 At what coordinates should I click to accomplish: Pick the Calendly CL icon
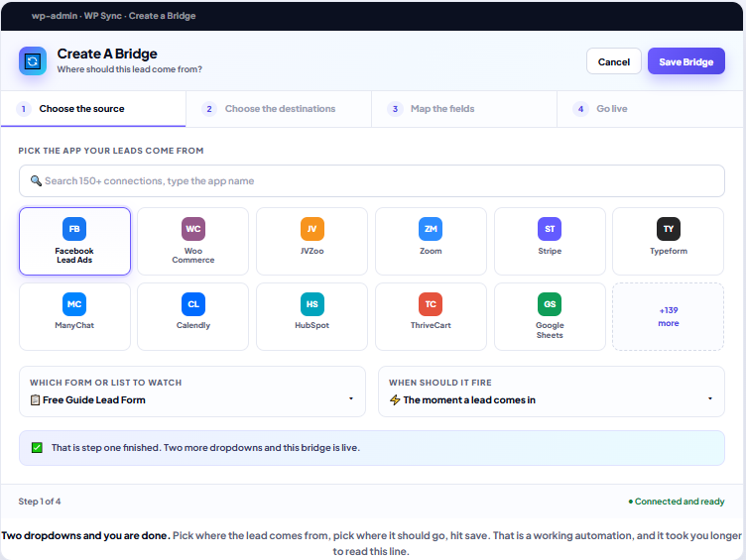coord(193,304)
